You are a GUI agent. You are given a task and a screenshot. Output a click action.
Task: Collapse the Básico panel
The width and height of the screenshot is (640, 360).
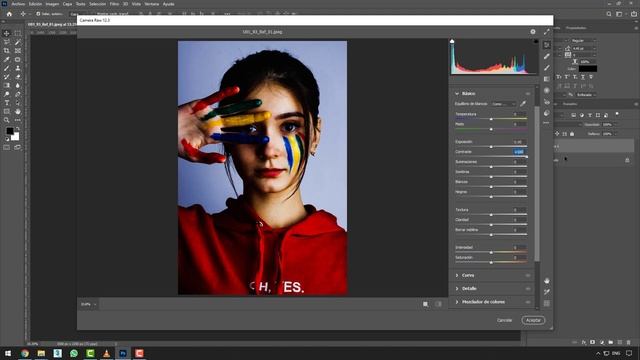(x=457, y=93)
